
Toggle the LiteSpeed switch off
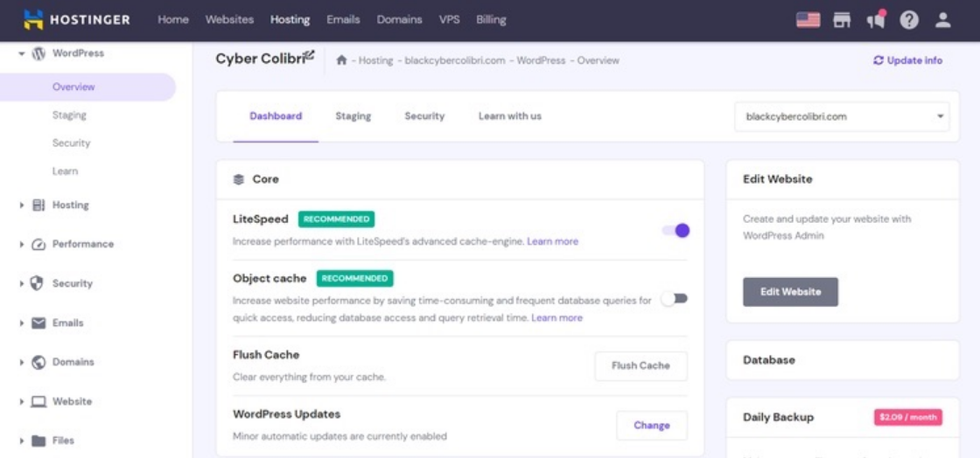coord(675,230)
